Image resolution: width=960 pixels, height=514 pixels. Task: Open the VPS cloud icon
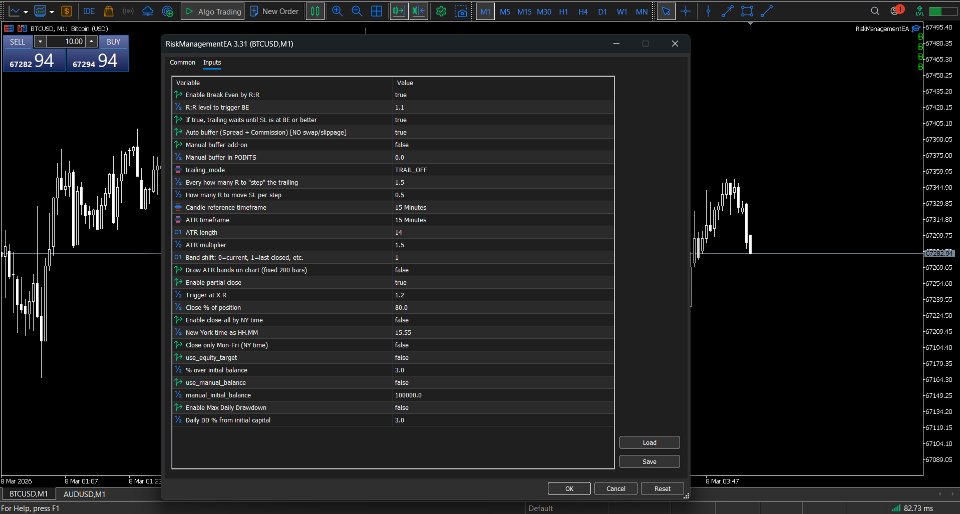coord(148,11)
